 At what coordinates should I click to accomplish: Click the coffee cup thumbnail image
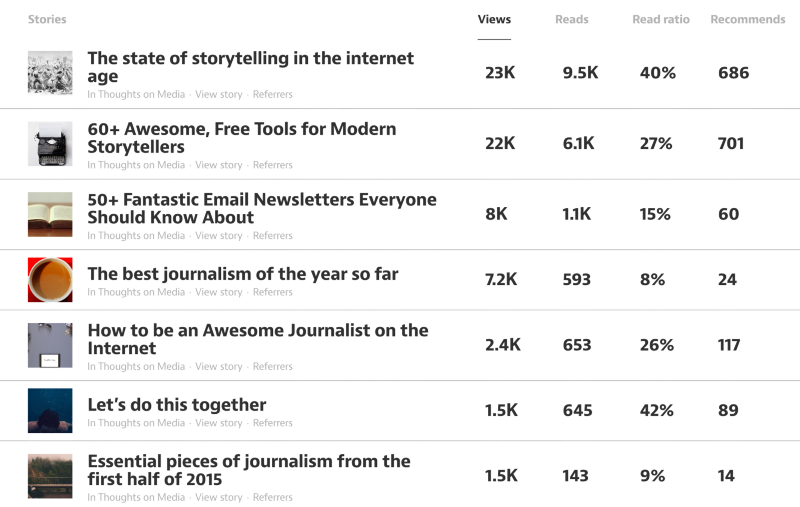pyautogui.click(x=49, y=279)
